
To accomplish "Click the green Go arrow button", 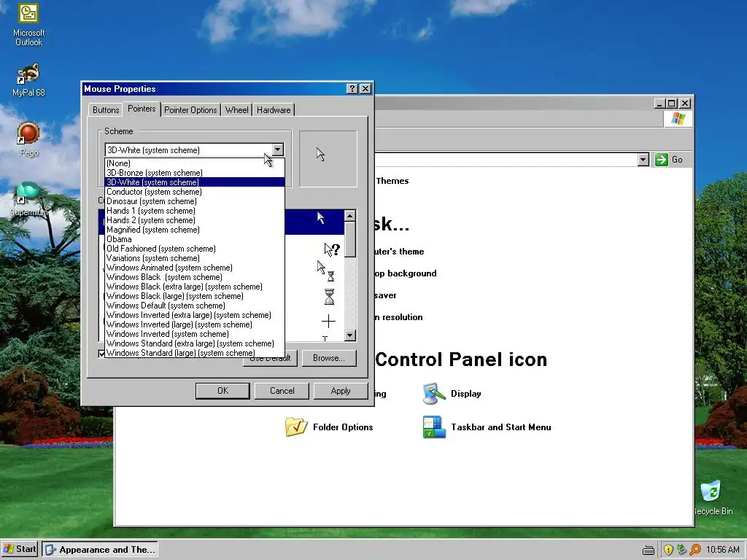I will click(x=661, y=160).
